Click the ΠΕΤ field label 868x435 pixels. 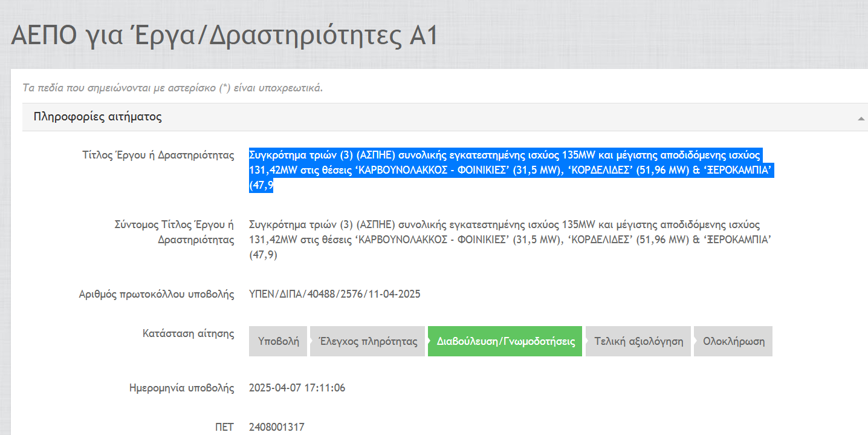[224, 427]
